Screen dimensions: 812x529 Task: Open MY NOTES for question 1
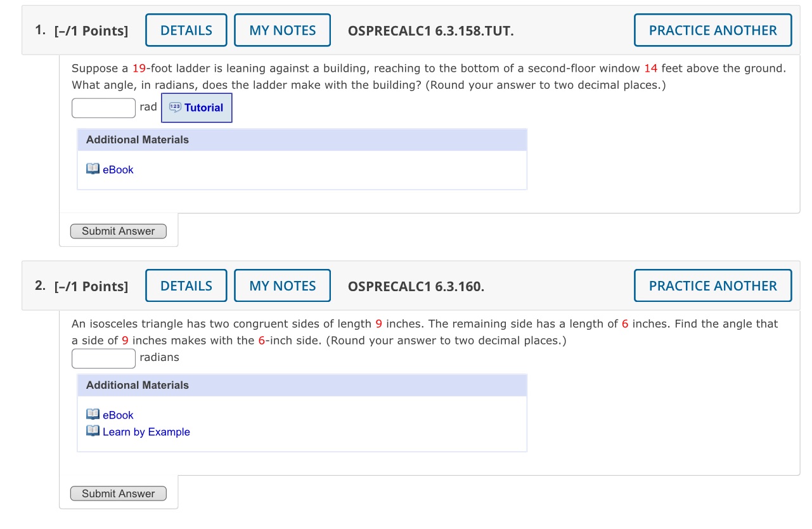[x=283, y=30]
